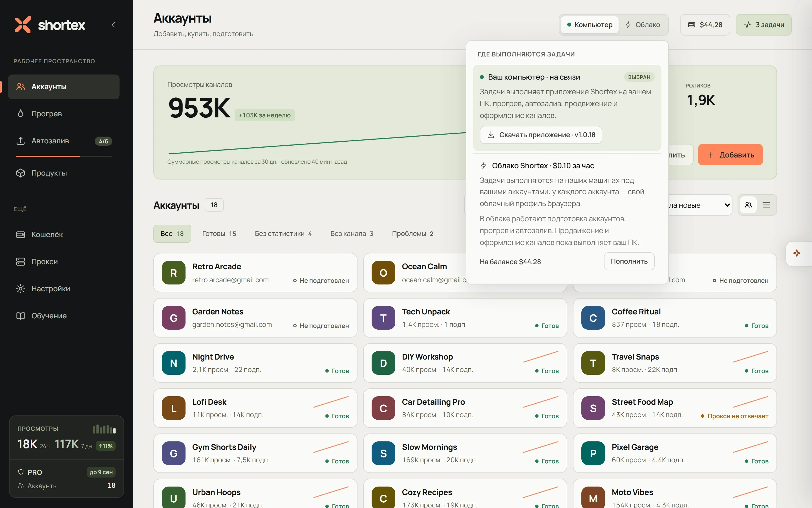The image size is (812, 508).
Task: Open the Автозалив section
Action: tap(64, 141)
